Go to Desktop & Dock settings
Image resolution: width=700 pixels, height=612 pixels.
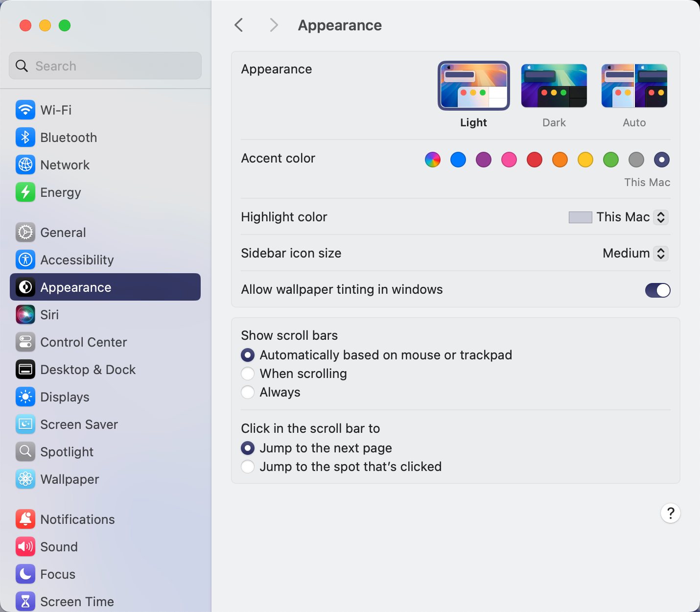coord(88,370)
